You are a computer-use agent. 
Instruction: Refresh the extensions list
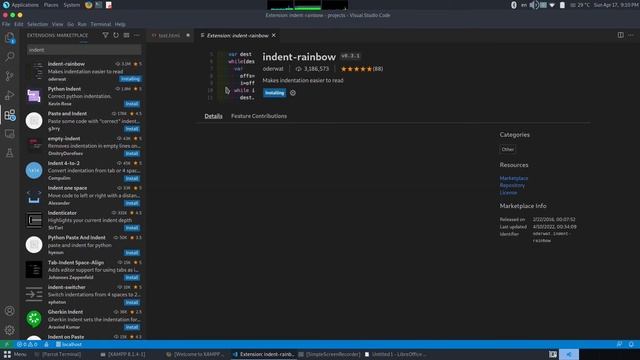click(116, 36)
